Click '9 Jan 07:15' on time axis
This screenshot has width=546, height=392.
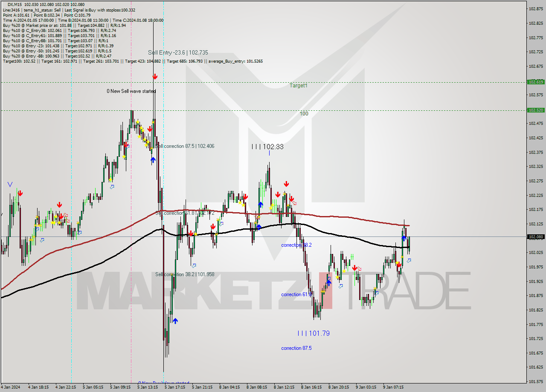393,387
